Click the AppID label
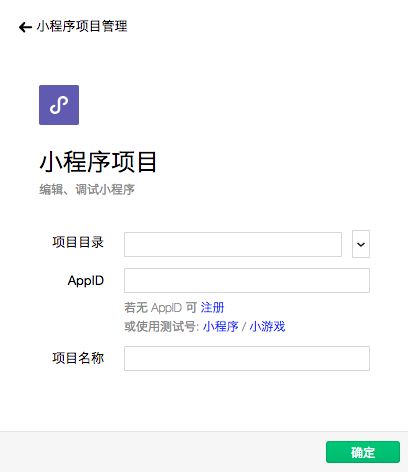 click(x=86, y=281)
